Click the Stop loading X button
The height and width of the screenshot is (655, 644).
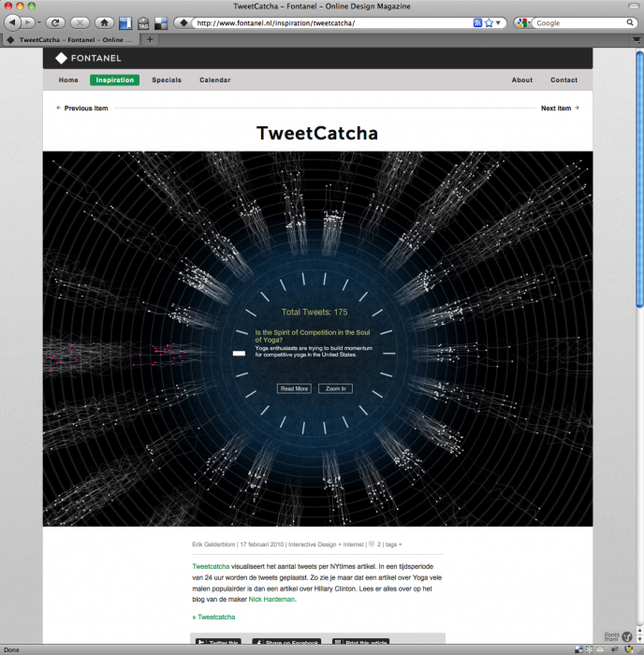pyautogui.click(x=80, y=22)
